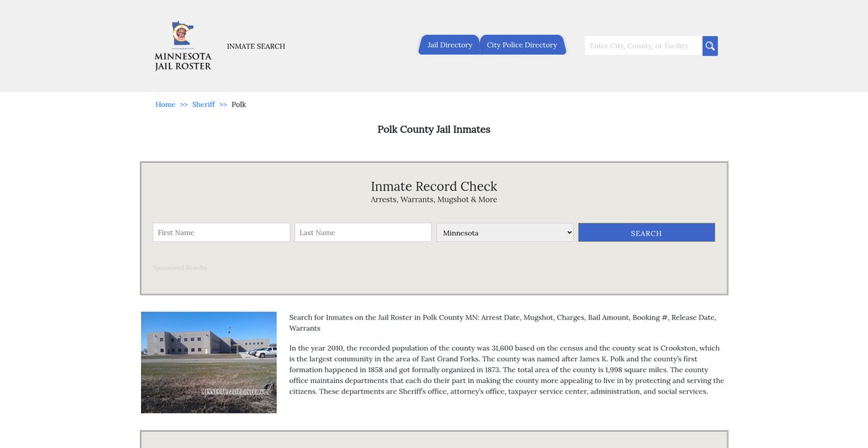Click the Arrests, Warrants, Mugshot & More subtitle
Screen dimensions: 868x448
coord(434,200)
